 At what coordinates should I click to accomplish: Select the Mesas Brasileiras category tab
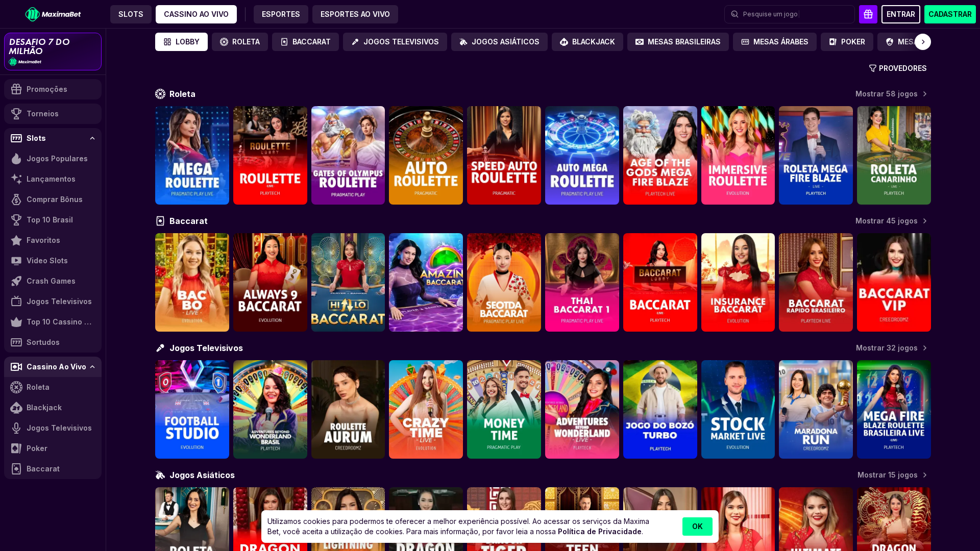coord(678,42)
